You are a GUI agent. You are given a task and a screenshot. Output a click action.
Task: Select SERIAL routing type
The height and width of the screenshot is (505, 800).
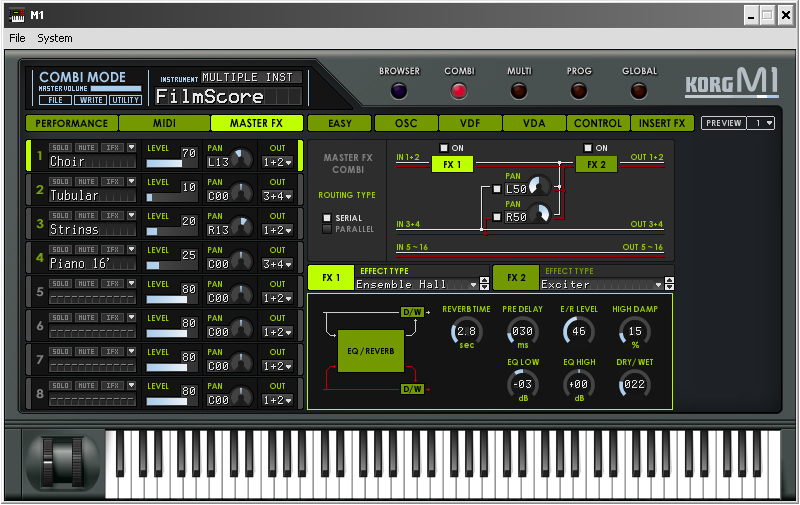click(327, 218)
